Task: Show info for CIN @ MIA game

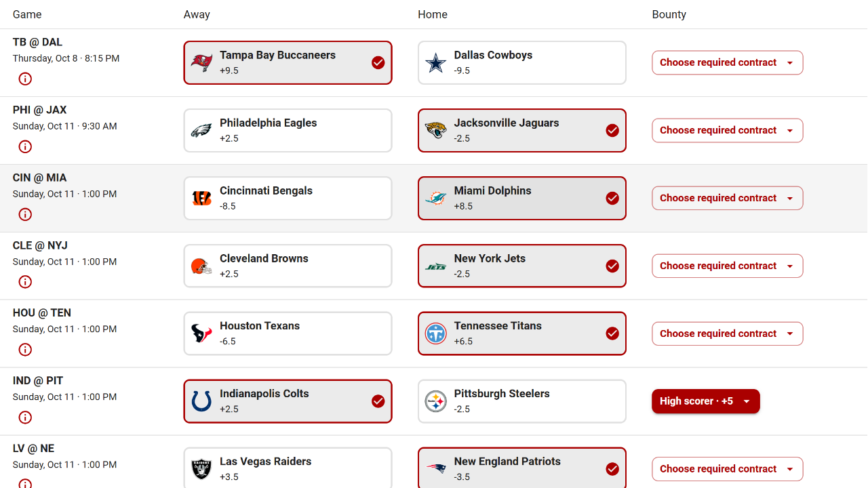Action: pos(25,214)
